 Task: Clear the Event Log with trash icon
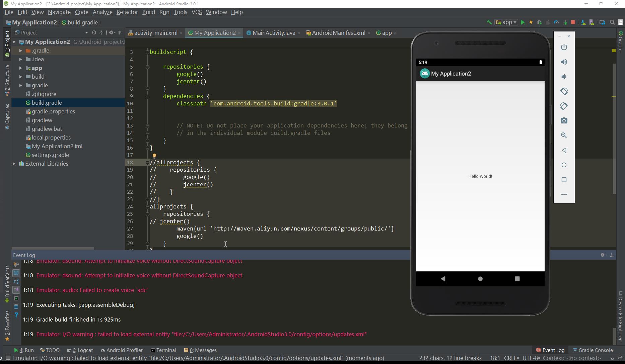(16, 306)
